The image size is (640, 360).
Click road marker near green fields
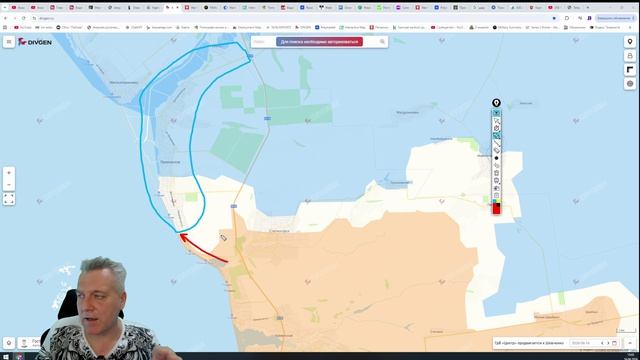pyautogui.click(x=267, y=118)
